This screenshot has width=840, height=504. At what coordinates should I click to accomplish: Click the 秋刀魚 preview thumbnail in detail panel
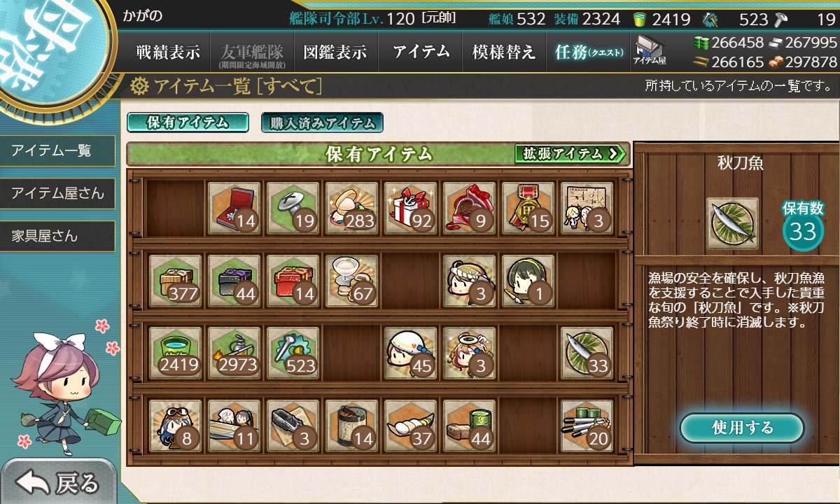732,224
